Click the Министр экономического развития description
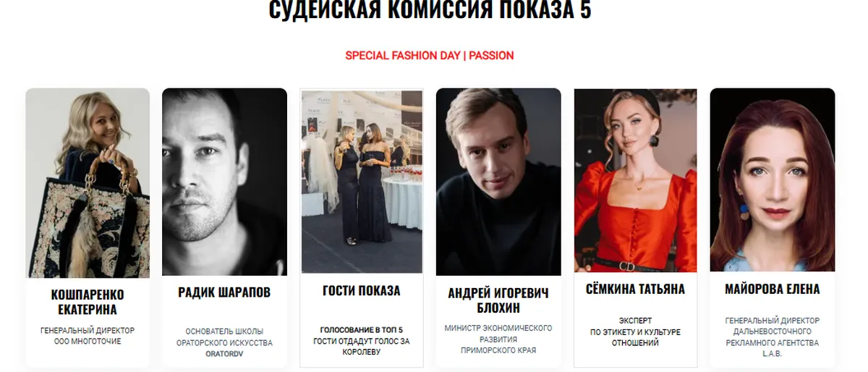Screen dimensions: 868x372 point(498,339)
